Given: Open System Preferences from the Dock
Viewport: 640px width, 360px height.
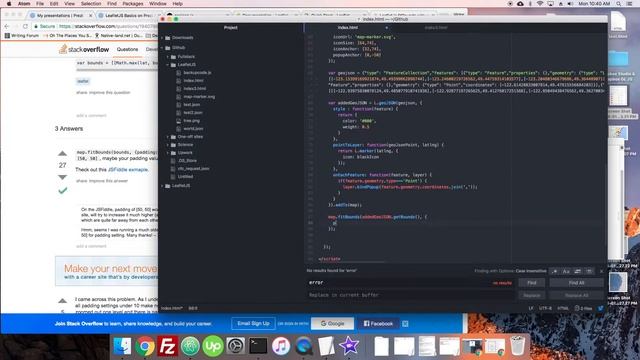Looking at the screenshot, I should tap(236, 346).
